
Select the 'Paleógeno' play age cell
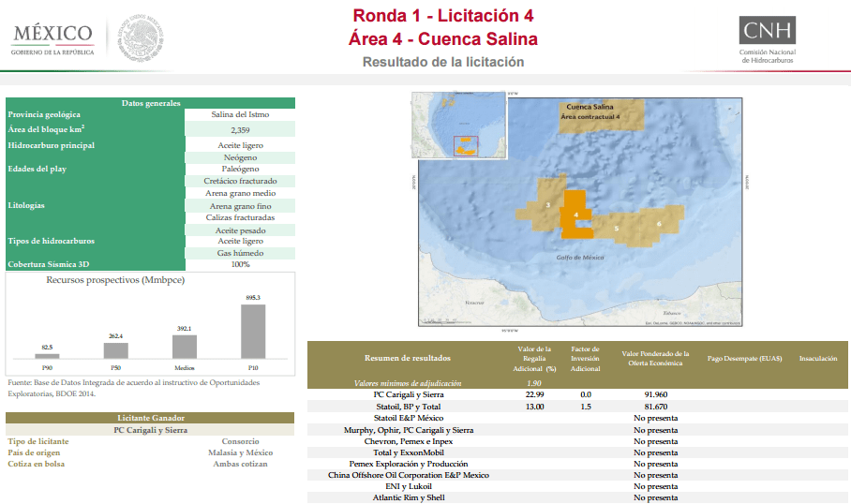coord(240,169)
